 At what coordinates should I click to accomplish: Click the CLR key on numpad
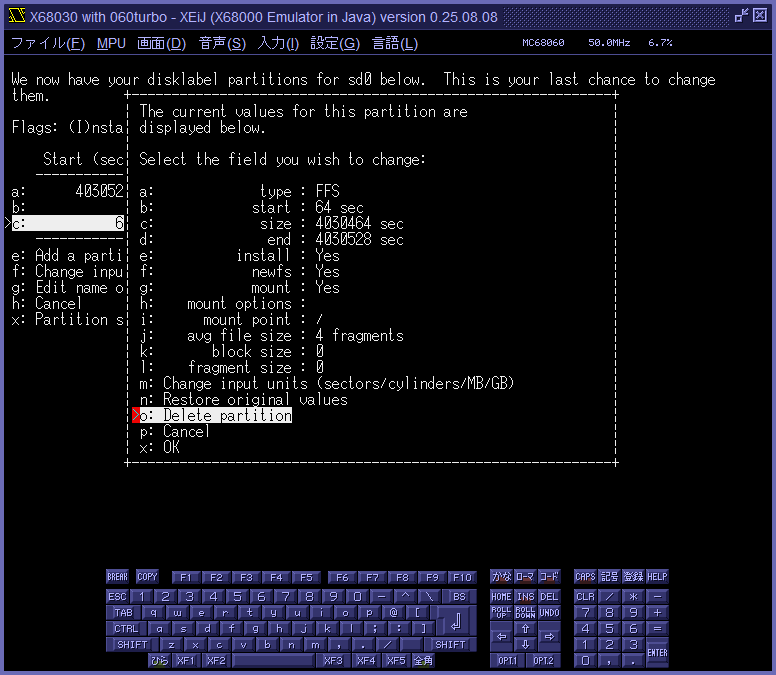pyautogui.click(x=585, y=596)
